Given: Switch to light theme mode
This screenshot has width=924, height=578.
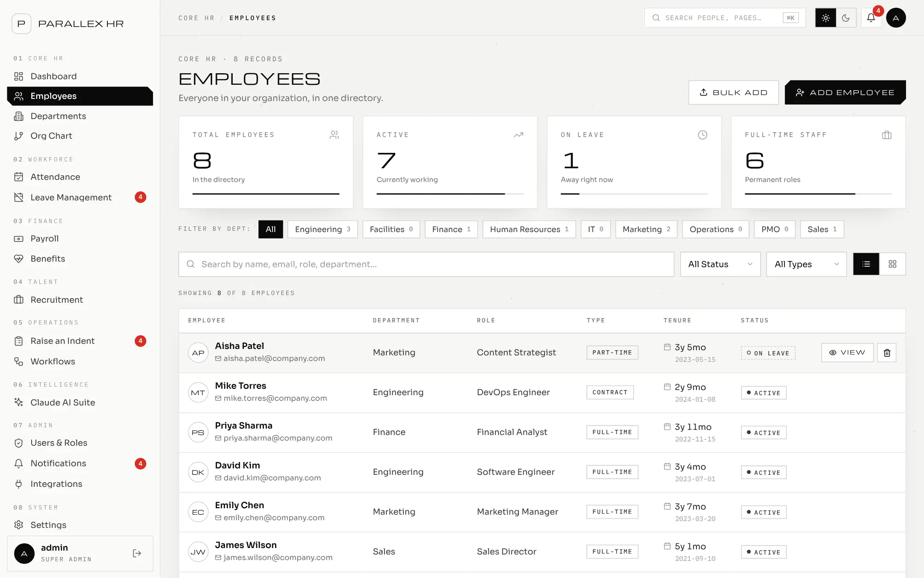Looking at the screenshot, I should [x=826, y=18].
